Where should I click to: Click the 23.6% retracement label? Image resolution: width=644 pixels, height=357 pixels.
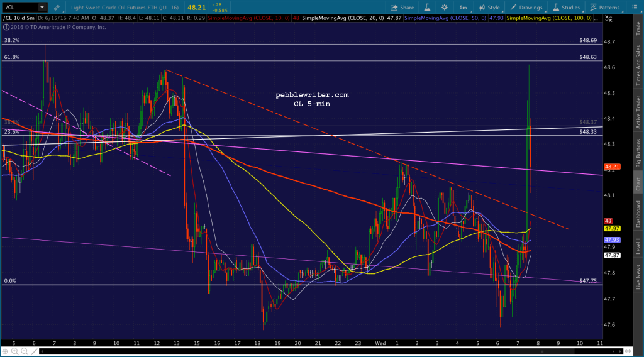(11, 132)
